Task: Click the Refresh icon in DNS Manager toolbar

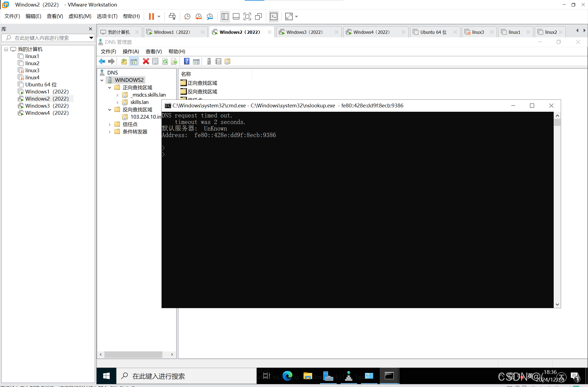Action: click(x=165, y=62)
